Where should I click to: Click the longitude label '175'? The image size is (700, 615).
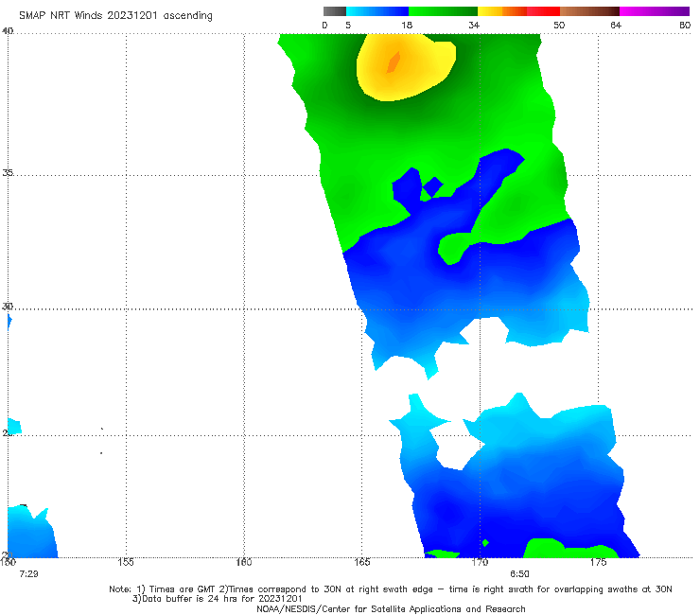(x=598, y=562)
